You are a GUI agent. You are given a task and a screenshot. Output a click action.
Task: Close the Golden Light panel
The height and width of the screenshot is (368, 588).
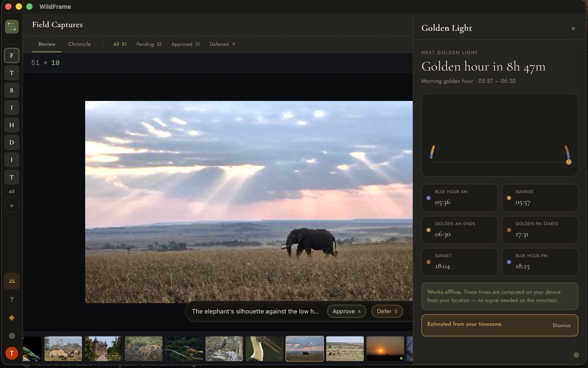click(x=573, y=29)
